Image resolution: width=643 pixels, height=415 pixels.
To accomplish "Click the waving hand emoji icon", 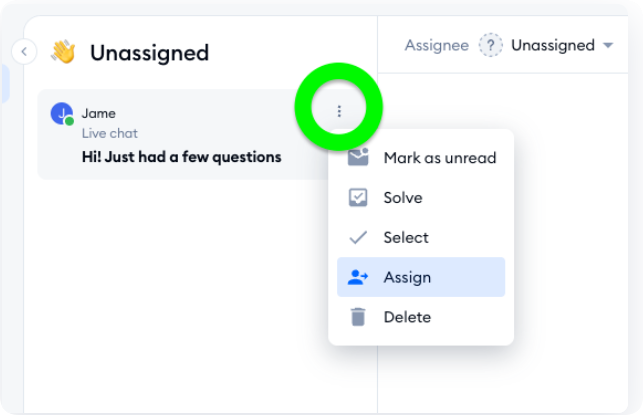I will coord(63,52).
